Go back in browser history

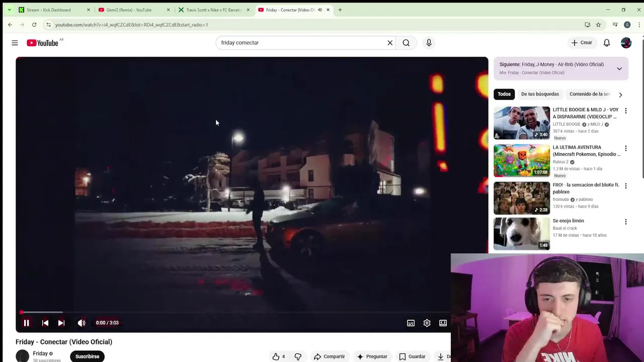(10, 25)
